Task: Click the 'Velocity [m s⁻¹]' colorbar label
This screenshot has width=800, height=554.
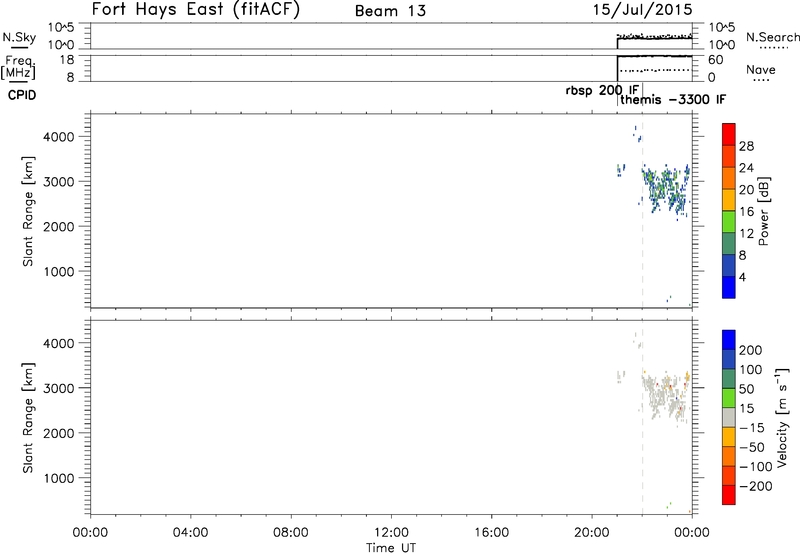Action: tap(783, 417)
